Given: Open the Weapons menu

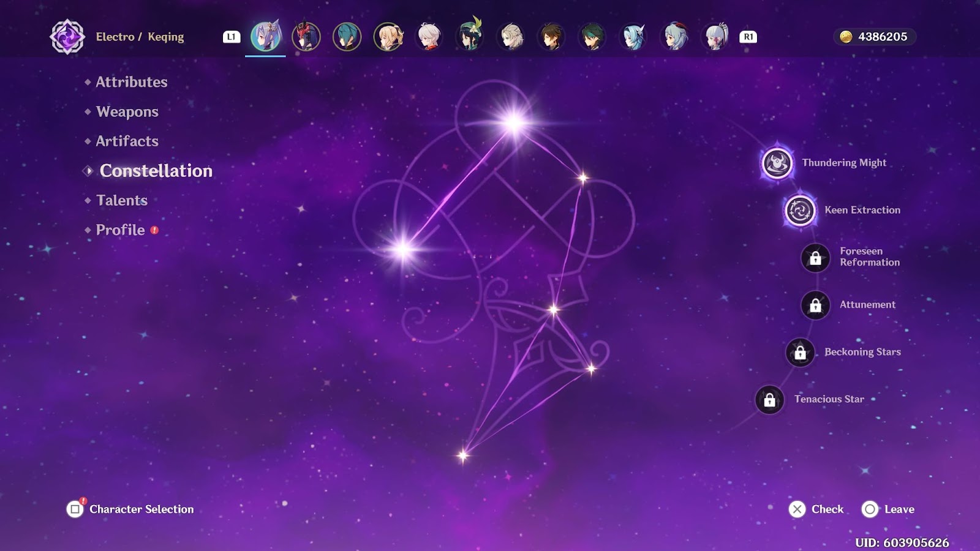Looking at the screenshot, I should (x=127, y=112).
